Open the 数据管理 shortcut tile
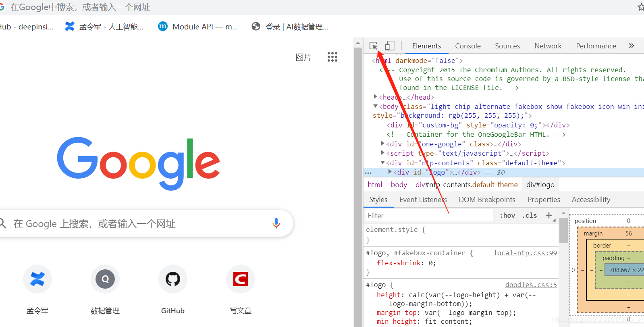 [105, 290]
